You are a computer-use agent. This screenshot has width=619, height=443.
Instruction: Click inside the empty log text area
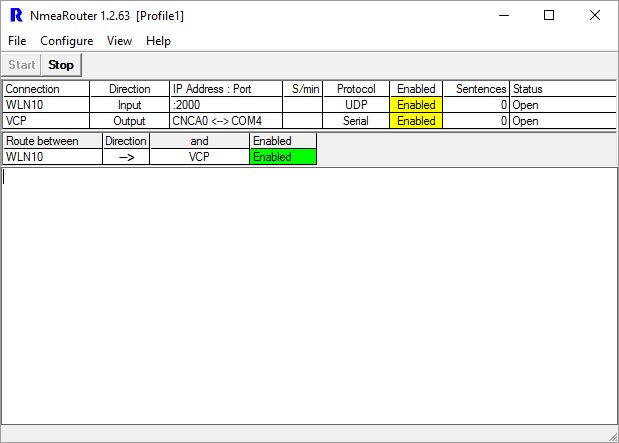point(309,296)
